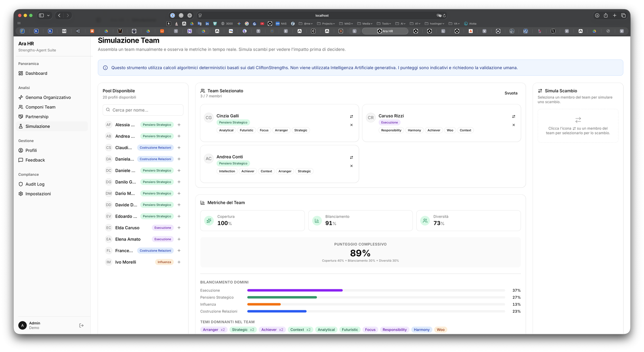Select Simulazione in the sidebar

53,126
